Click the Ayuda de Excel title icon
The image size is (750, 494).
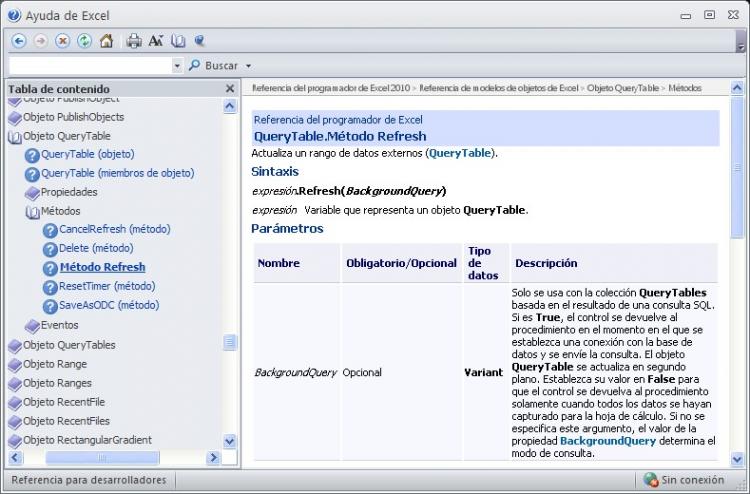[x=14, y=15]
